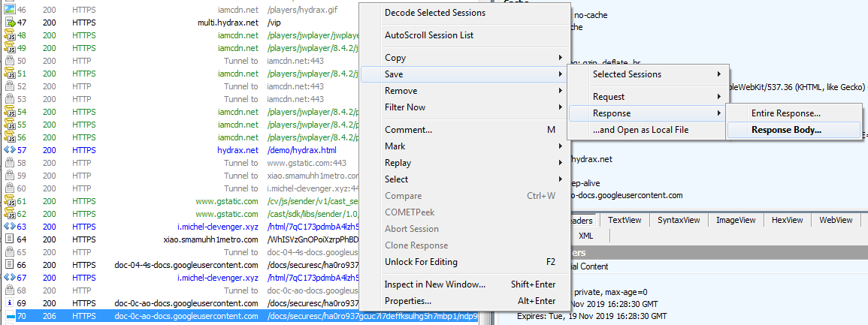Click the lock icon of session 68
The image size is (868, 325).
click(10, 290)
